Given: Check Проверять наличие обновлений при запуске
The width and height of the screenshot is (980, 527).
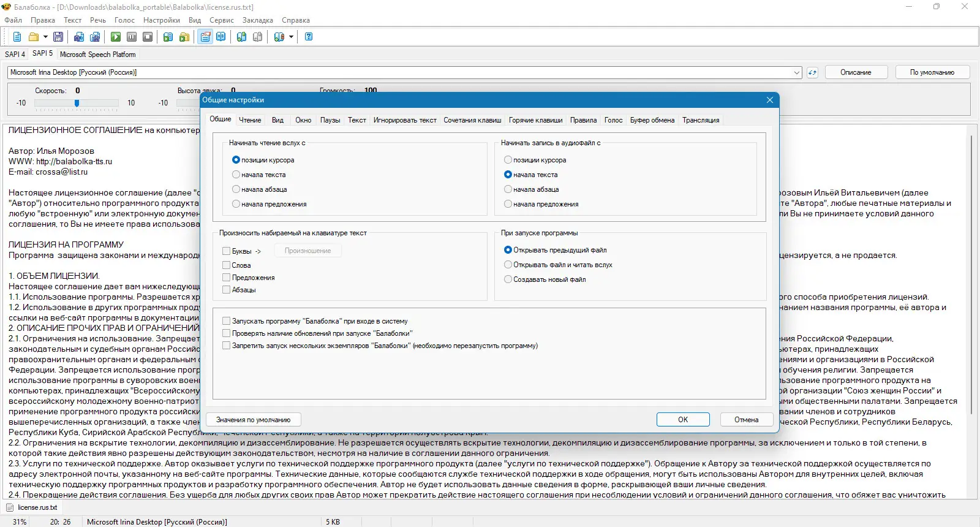Looking at the screenshot, I should click(226, 333).
